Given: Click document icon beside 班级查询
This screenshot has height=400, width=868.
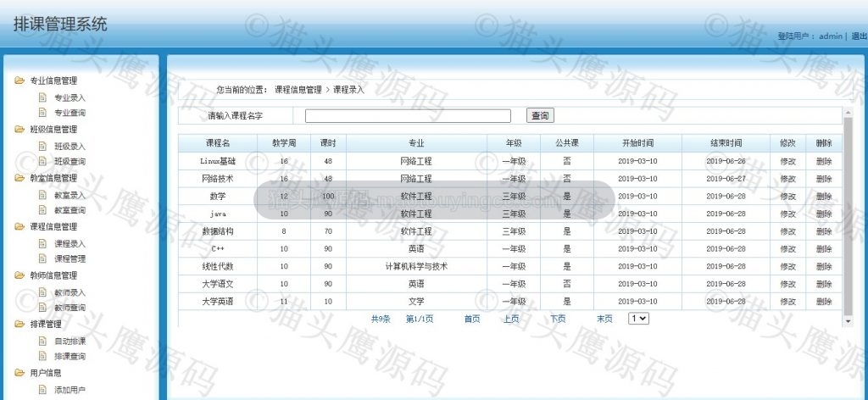Looking at the screenshot, I should click(42, 161).
